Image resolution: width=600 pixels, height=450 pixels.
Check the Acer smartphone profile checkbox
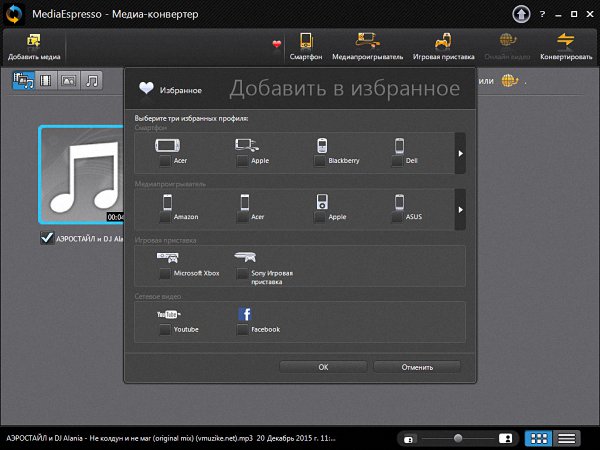pyautogui.click(x=165, y=161)
